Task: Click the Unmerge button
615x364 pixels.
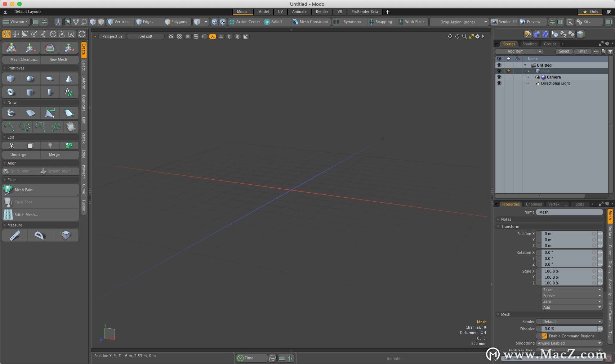Action: (21, 154)
